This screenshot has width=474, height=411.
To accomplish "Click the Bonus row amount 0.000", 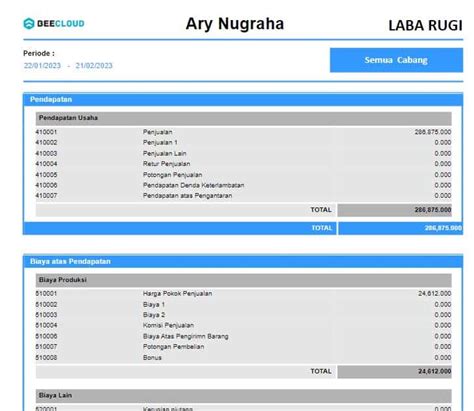I will tap(443, 358).
